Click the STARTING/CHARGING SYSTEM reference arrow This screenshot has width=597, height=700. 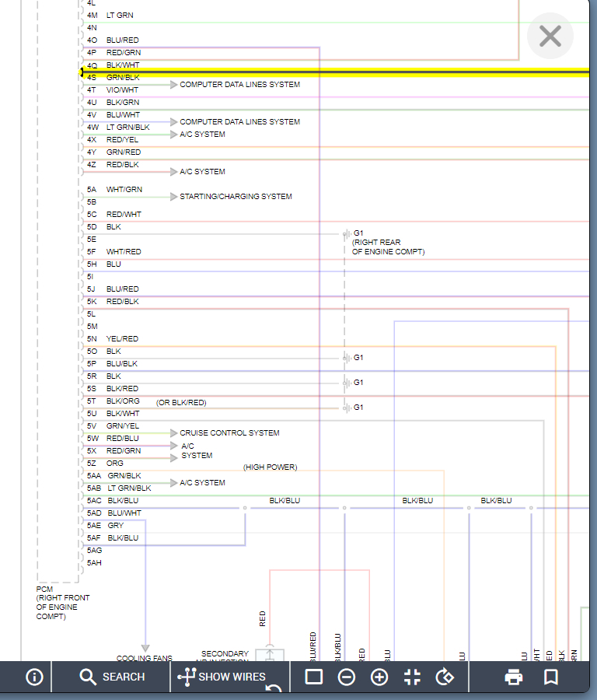pos(173,197)
